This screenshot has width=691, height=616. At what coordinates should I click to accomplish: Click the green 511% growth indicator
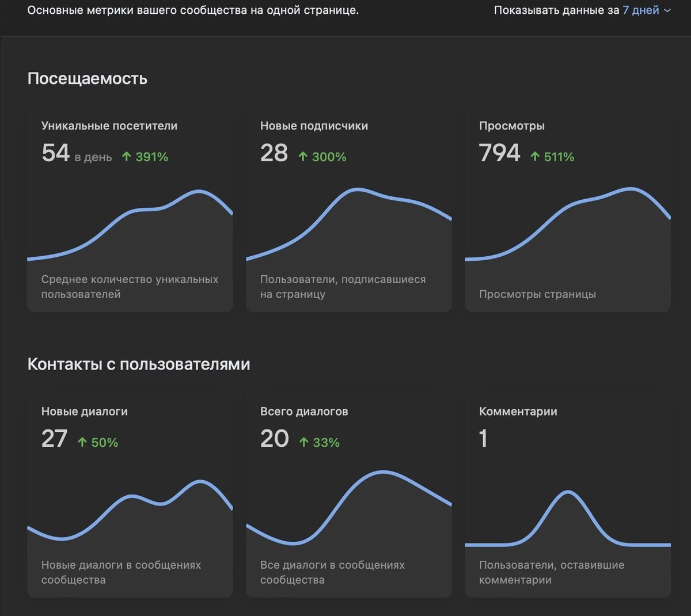[552, 157]
